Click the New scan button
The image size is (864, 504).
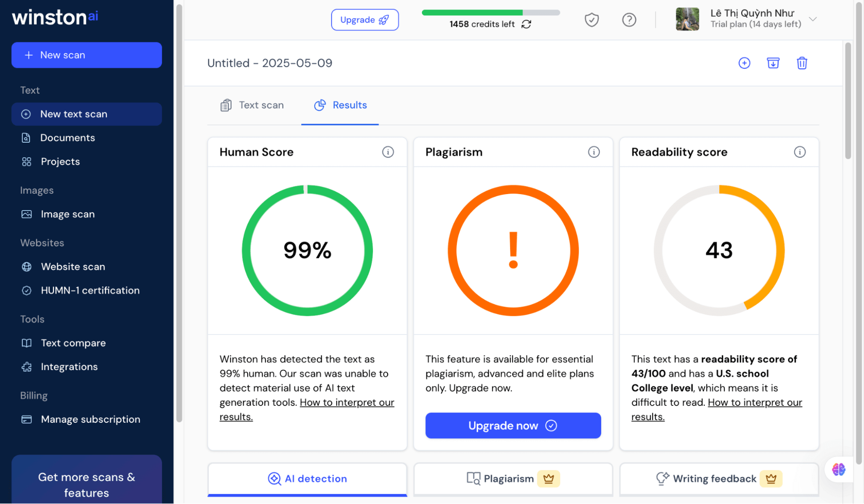pyautogui.click(x=86, y=55)
